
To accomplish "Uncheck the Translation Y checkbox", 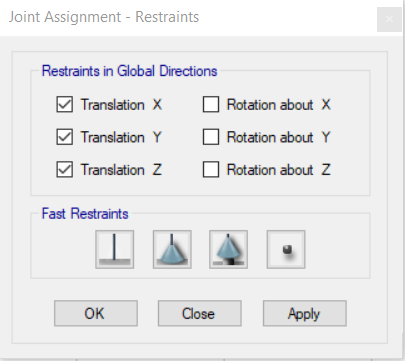I will click(65, 137).
